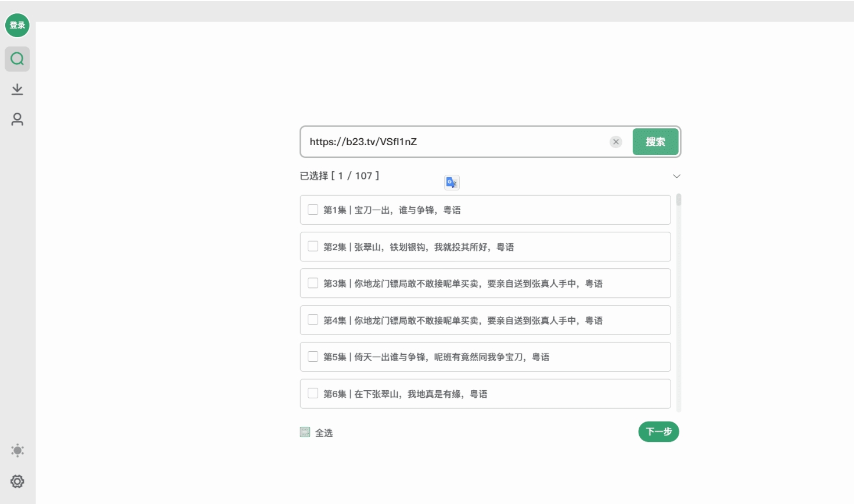Clear the URL using the X icon
This screenshot has height=504, width=854.
[615, 142]
